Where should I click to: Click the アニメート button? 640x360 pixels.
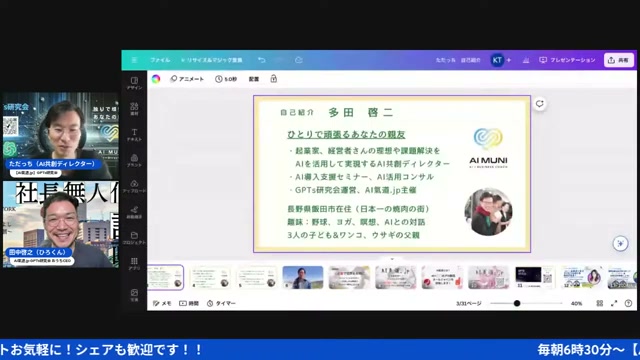pyautogui.click(x=187, y=79)
